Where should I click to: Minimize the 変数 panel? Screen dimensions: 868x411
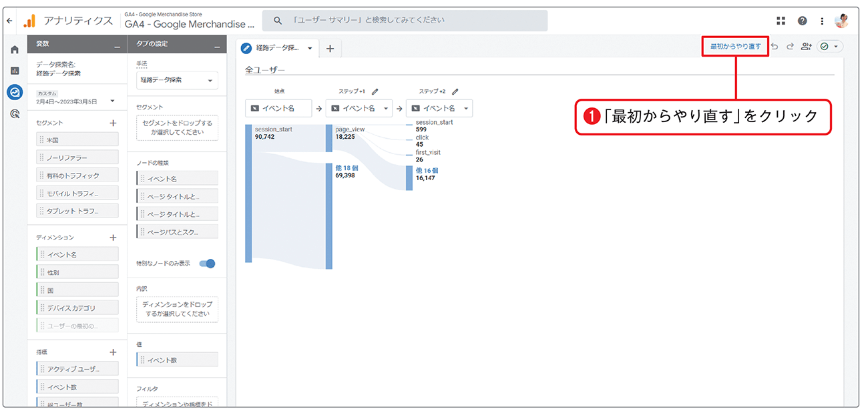[118, 46]
